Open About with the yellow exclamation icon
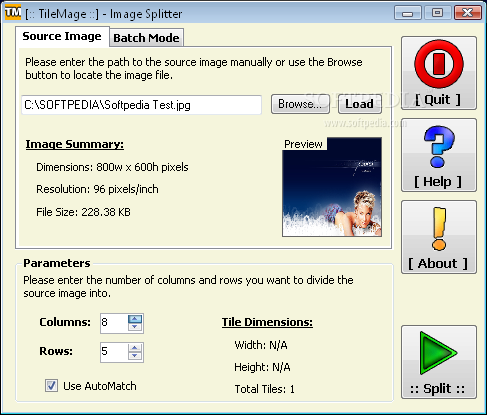The image size is (487, 415). click(439, 237)
